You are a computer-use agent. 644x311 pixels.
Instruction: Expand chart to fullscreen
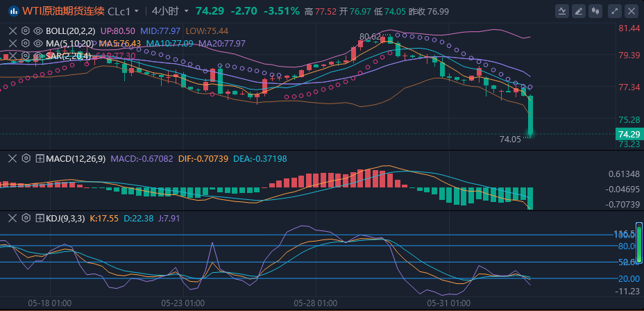614,11
